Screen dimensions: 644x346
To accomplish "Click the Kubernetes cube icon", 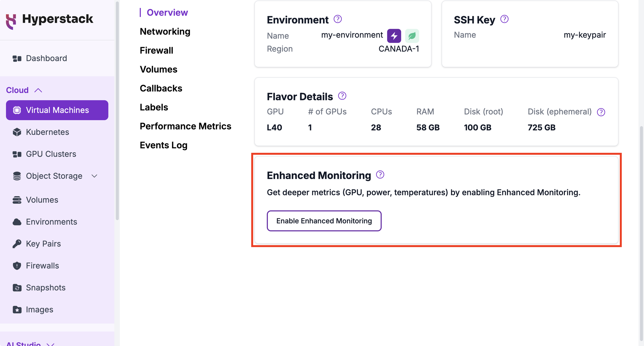I will (17, 132).
